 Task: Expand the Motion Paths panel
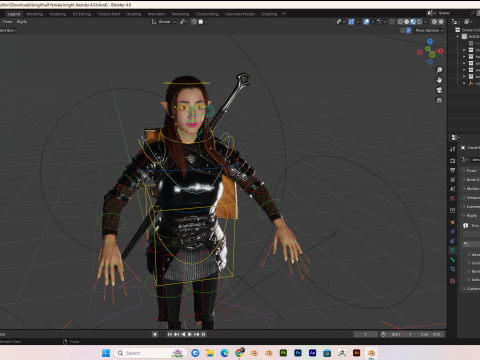(471, 189)
